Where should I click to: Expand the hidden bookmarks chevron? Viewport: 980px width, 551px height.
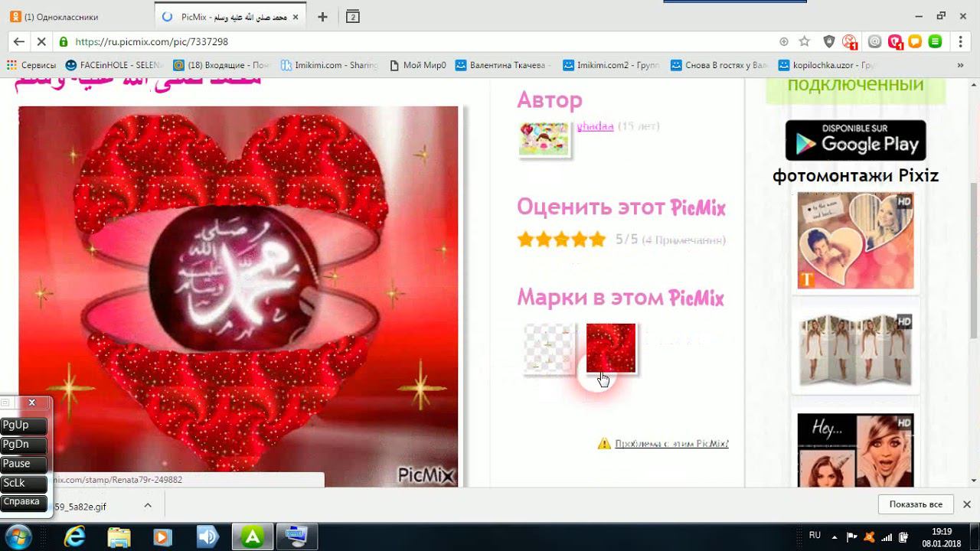click(x=960, y=65)
